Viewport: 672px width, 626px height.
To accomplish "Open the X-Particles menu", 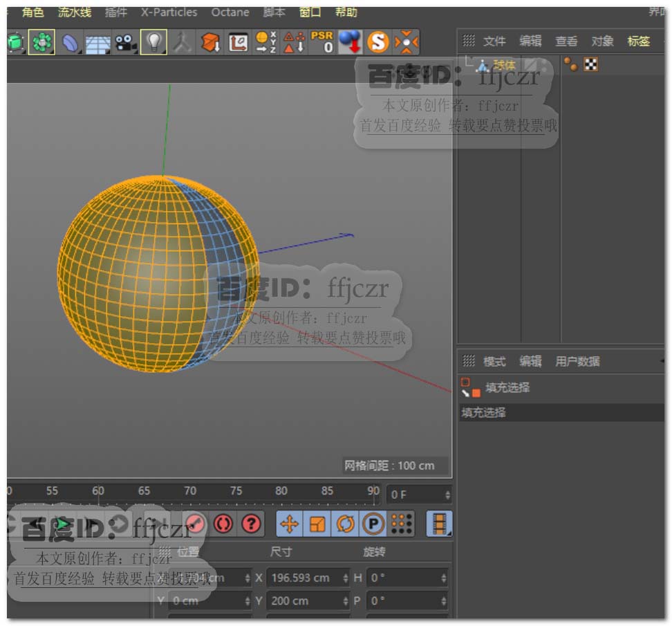I will [x=169, y=12].
